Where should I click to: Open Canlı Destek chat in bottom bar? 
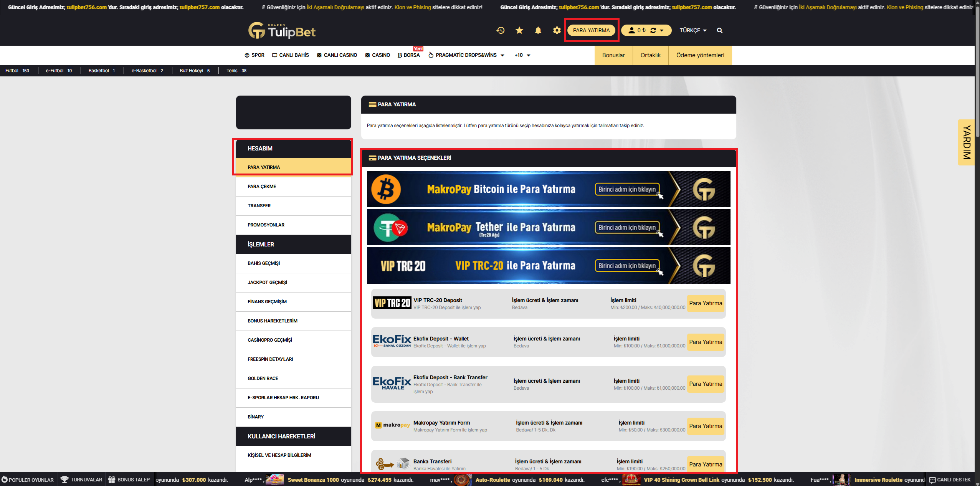click(x=950, y=480)
